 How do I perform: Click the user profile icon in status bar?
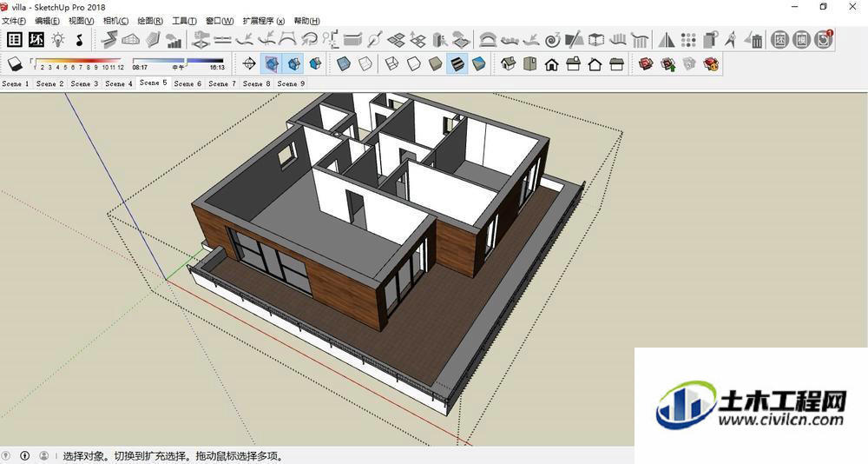(43, 455)
